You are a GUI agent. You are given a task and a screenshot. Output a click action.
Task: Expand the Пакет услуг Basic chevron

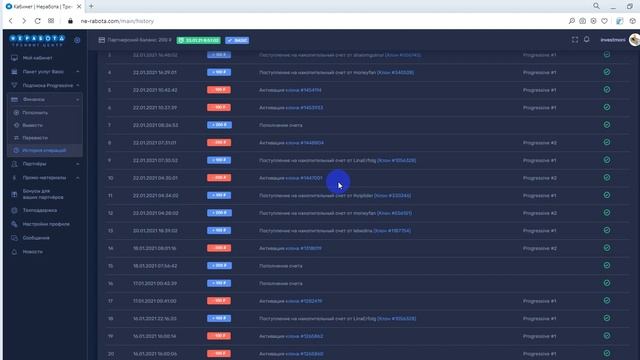click(78, 71)
